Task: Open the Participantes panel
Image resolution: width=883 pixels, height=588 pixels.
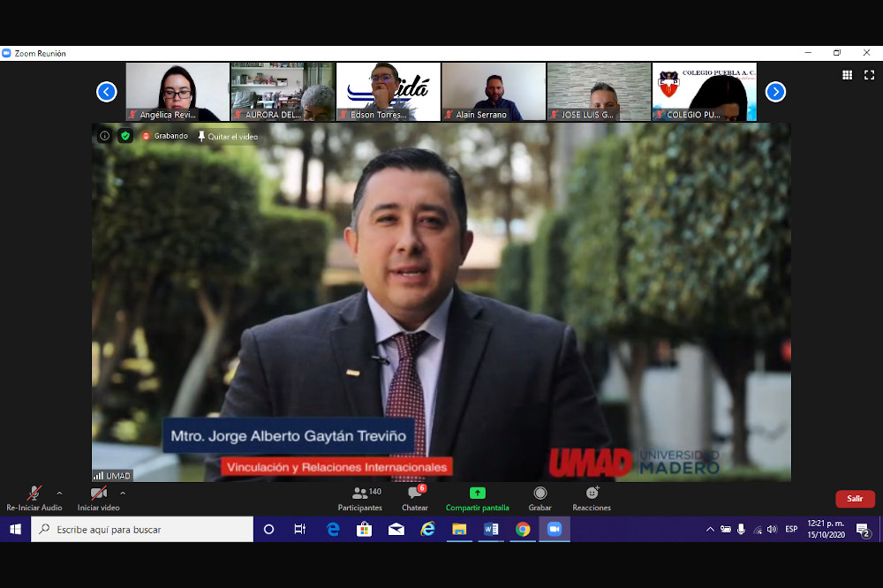Action: (359, 494)
